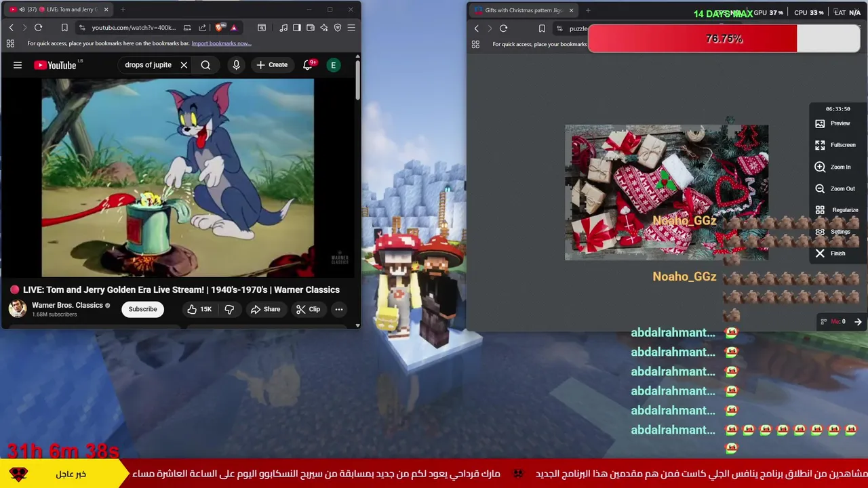Open new tab in puzzle window
This screenshot has width=868, height=488.
(588, 10)
